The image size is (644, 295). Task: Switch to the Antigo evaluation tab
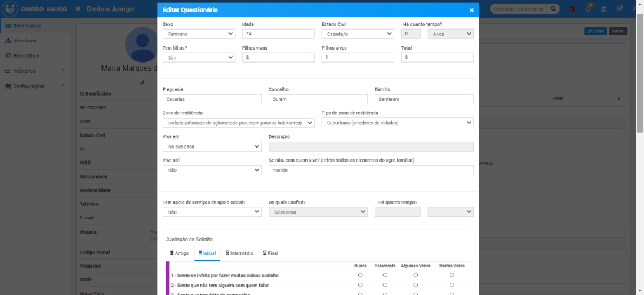coord(179,253)
